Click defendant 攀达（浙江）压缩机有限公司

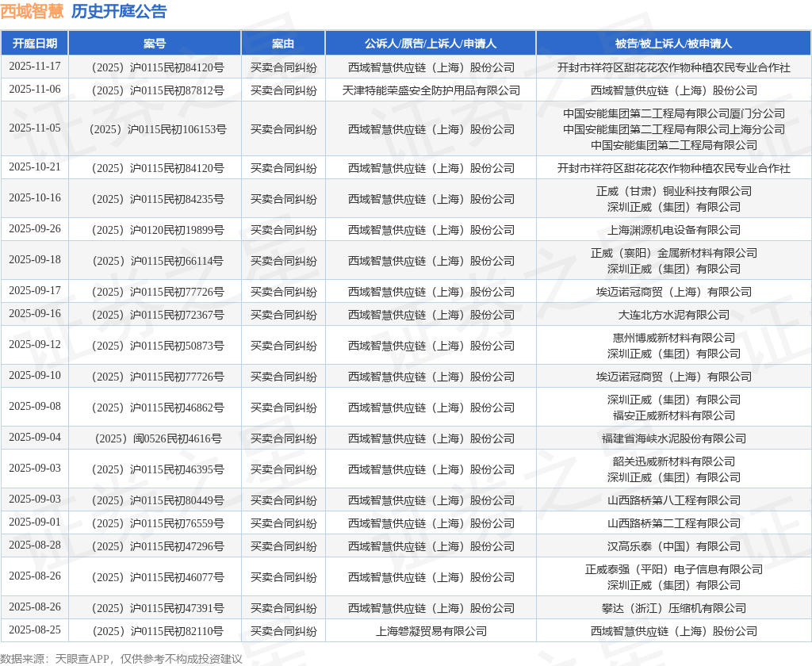coord(674,608)
